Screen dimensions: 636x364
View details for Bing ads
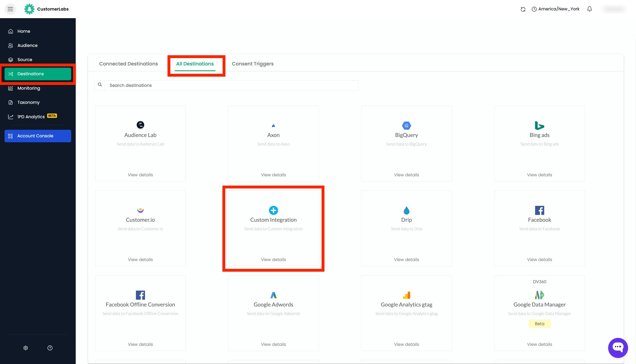click(539, 175)
